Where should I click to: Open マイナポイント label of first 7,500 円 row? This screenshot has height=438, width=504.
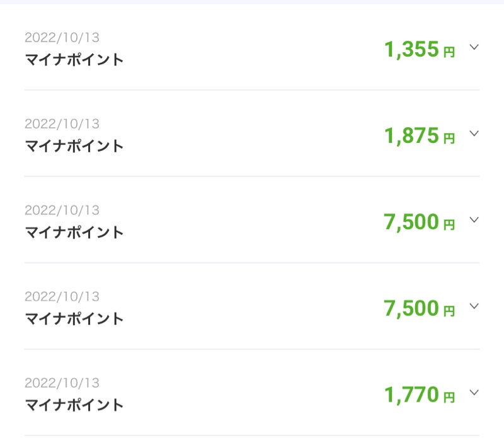click(x=74, y=233)
